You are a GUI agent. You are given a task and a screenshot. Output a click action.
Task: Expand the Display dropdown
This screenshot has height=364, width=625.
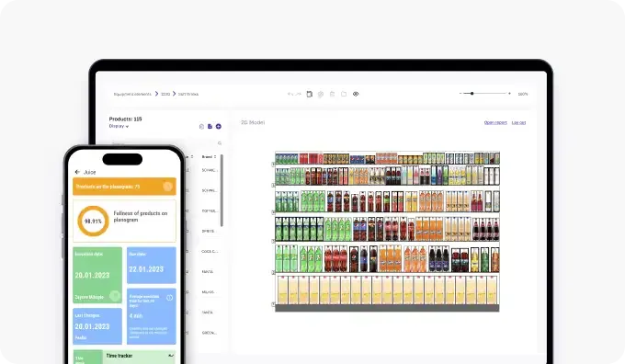(119, 126)
